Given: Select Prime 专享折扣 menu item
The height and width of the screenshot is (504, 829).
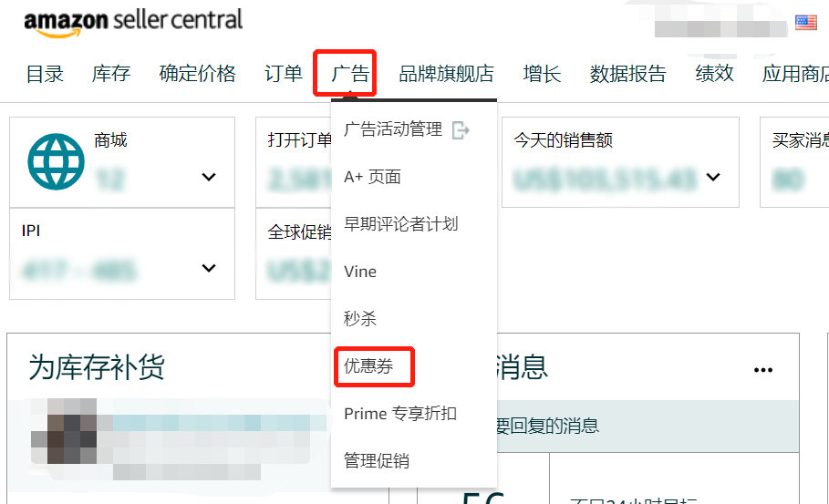Looking at the screenshot, I should tap(400, 413).
